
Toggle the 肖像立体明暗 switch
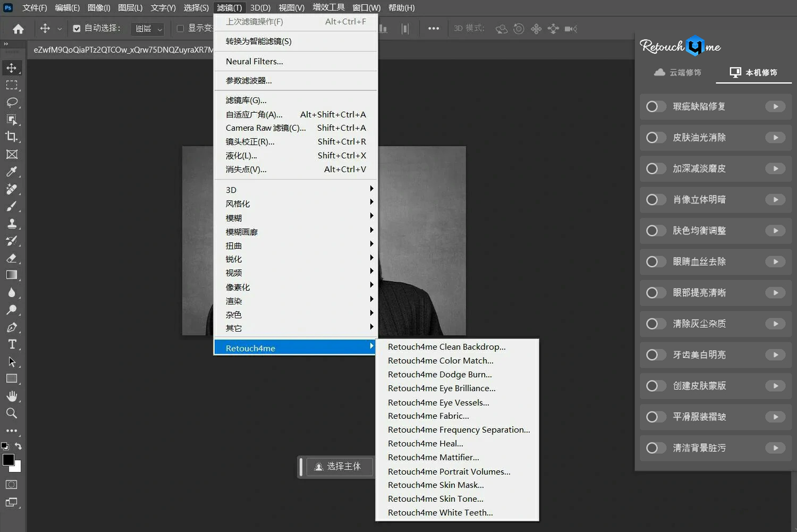pos(655,200)
